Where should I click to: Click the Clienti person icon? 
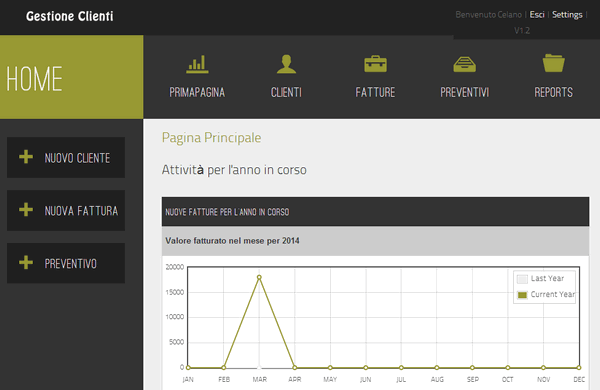tap(286, 64)
